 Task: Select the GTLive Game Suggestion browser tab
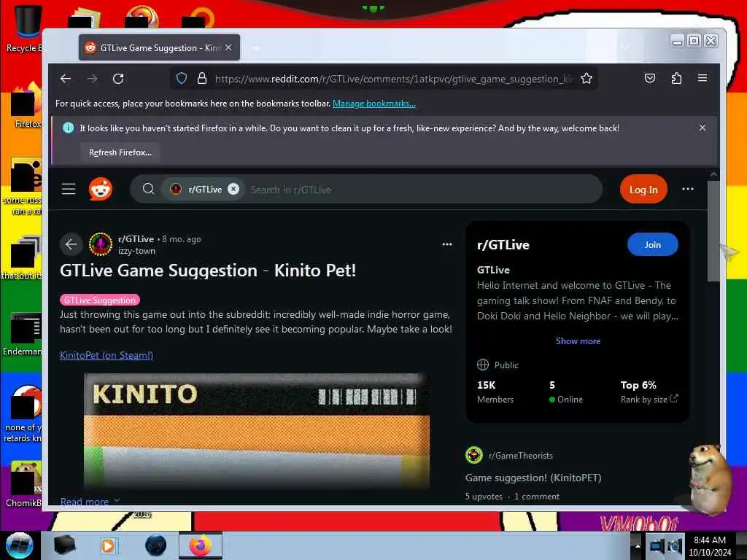pos(159,47)
